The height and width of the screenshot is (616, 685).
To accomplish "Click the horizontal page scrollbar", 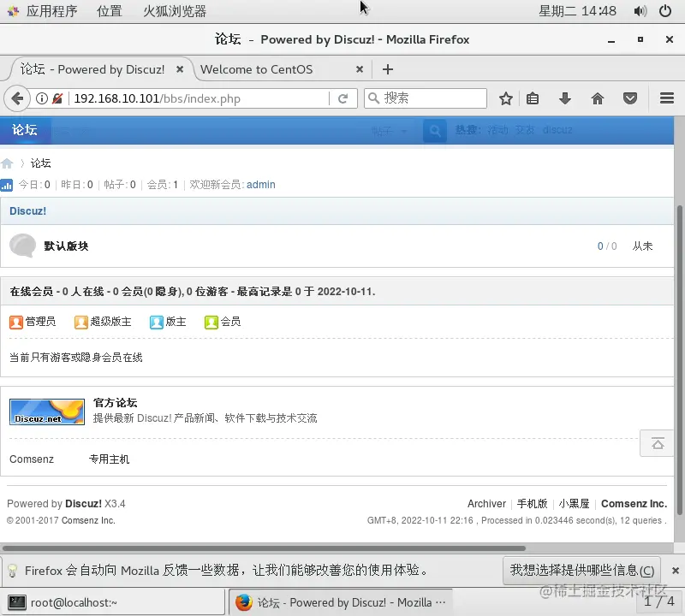I will (264, 548).
